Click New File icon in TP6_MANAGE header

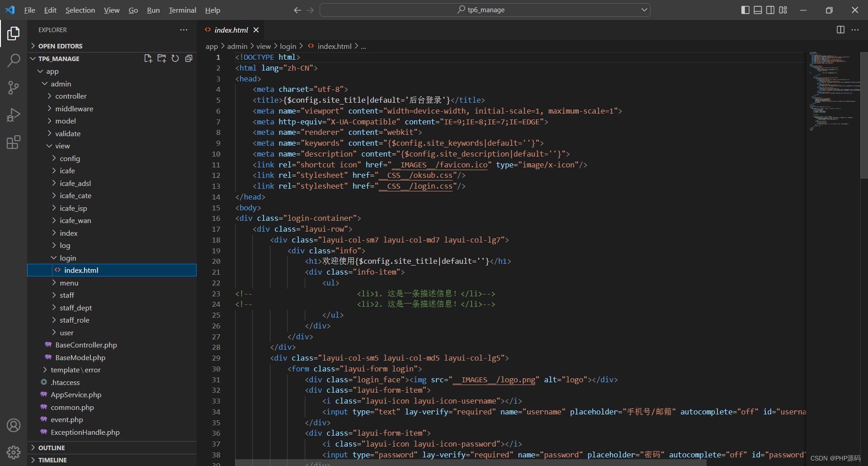point(148,58)
